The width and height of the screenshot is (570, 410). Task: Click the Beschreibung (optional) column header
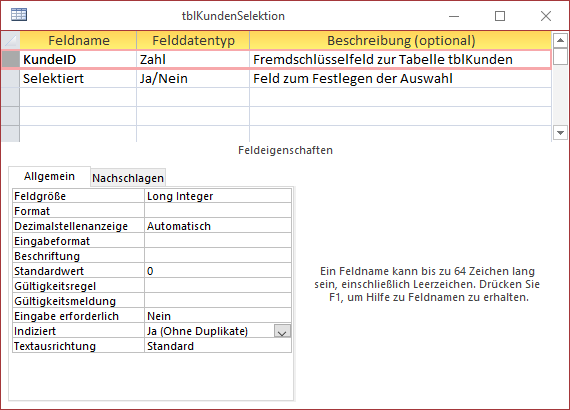pos(400,40)
